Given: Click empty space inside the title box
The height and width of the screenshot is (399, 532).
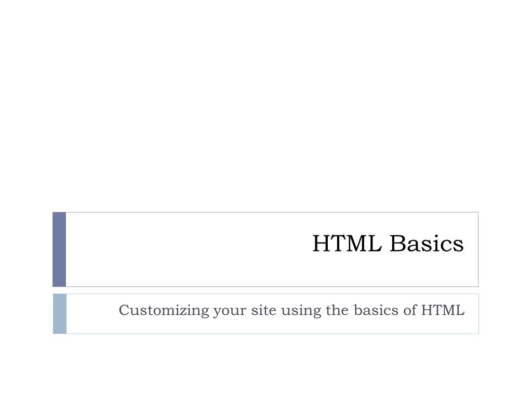Looking at the screenshot, I should [187, 249].
